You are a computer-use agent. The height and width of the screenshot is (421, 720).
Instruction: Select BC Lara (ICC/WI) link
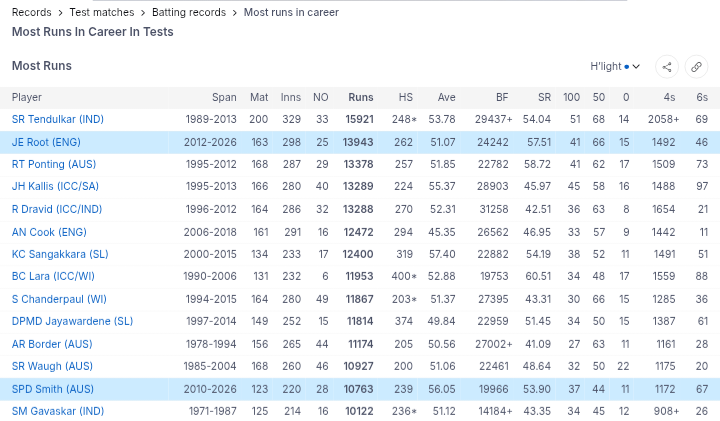53,277
